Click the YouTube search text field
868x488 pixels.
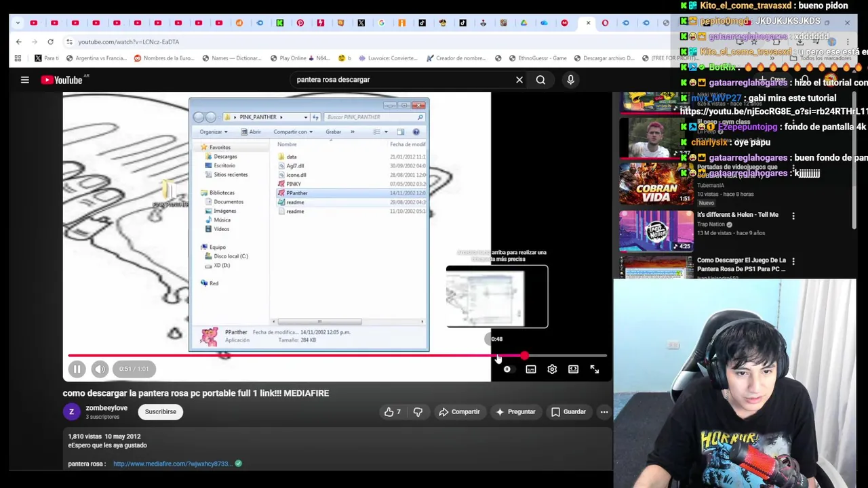pyautogui.click(x=403, y=80)
